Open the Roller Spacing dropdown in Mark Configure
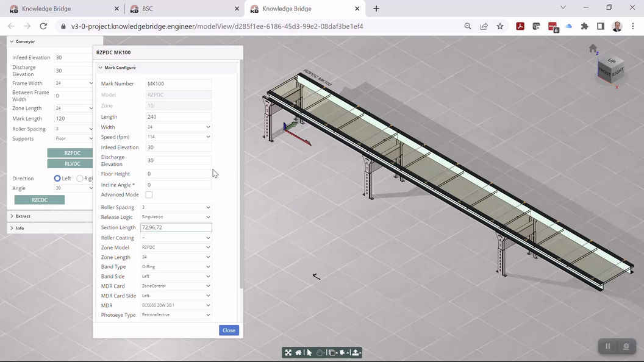The height and width of the screenshot is (362, 644). [176, 207]
